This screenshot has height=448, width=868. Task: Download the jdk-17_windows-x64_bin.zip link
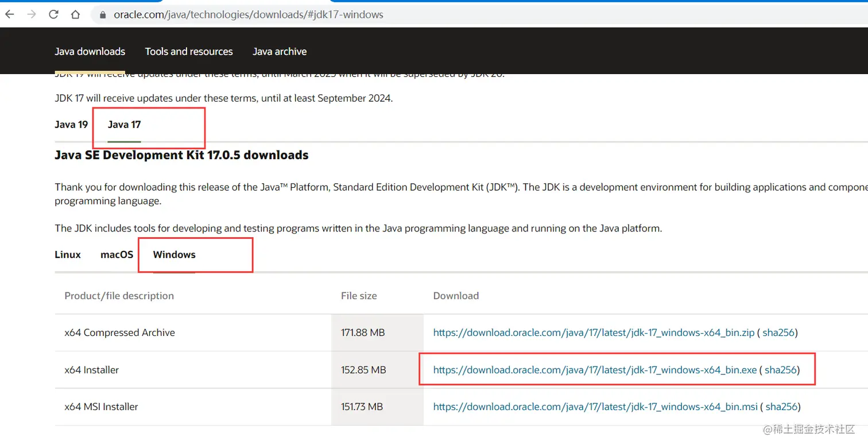pyautogui.click(x=594, y=333)
